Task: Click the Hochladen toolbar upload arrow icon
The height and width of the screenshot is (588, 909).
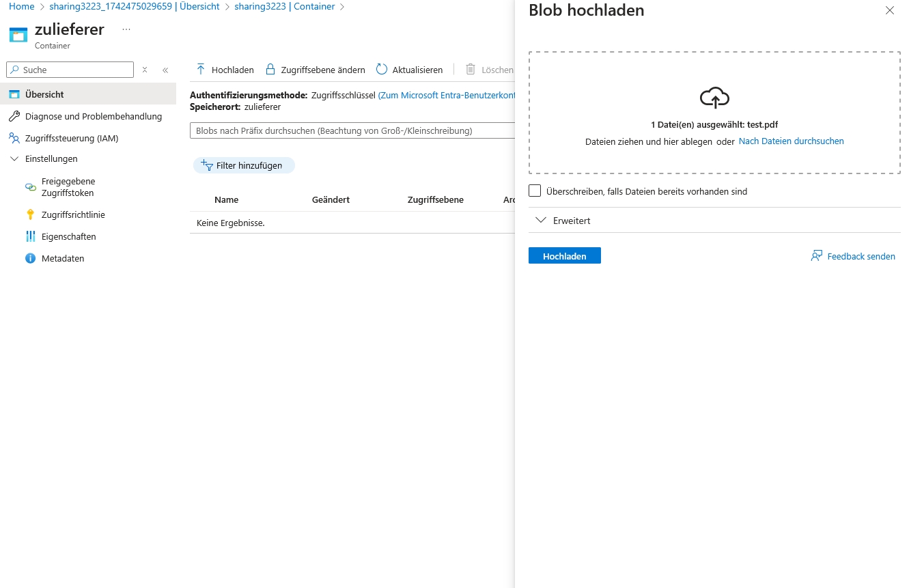Action: point(201,70)
